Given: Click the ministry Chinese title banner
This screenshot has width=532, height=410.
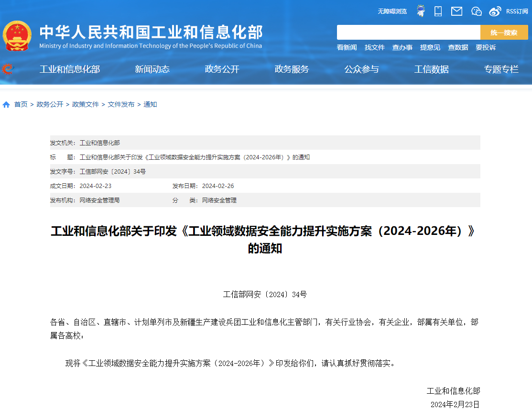Looking at the screenshot, I should tap(151, 32).
